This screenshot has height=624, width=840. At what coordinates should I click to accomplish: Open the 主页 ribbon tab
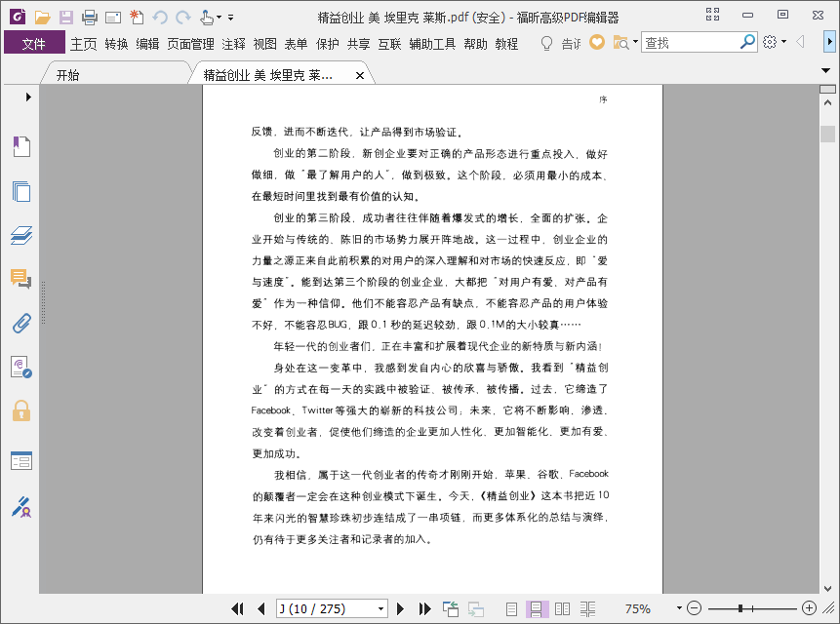coord(84,43)
